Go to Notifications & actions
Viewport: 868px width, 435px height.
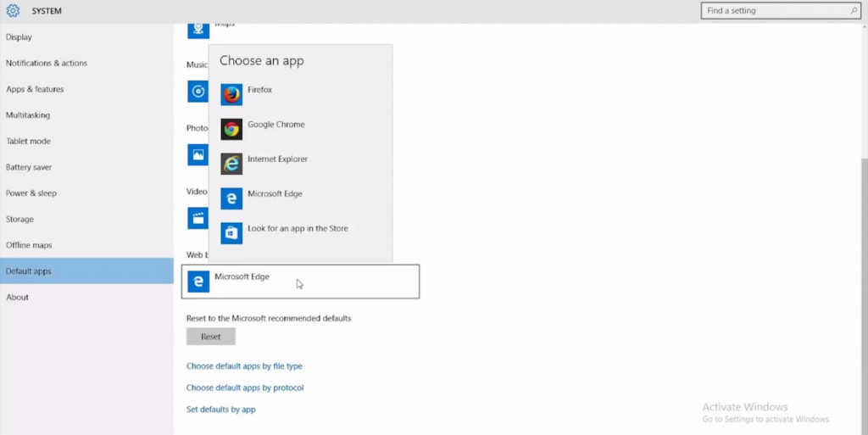tap(86, 63)
